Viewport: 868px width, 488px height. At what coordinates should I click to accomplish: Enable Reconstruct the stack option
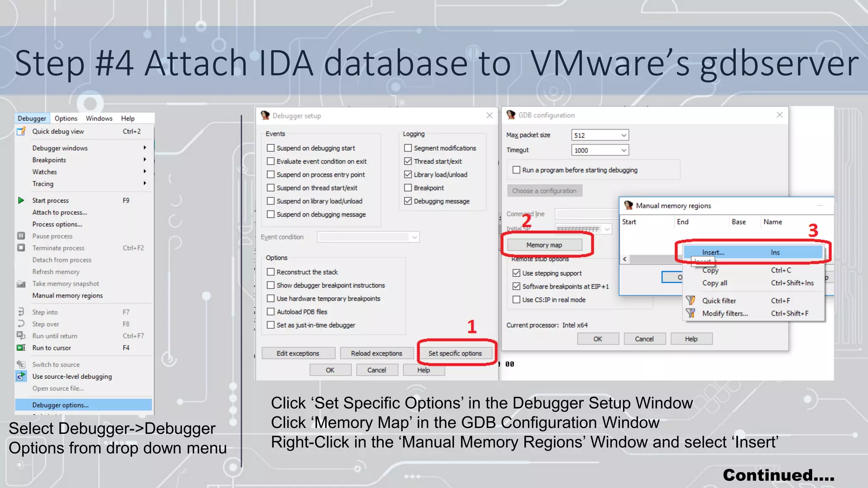[x=270, y=272]
